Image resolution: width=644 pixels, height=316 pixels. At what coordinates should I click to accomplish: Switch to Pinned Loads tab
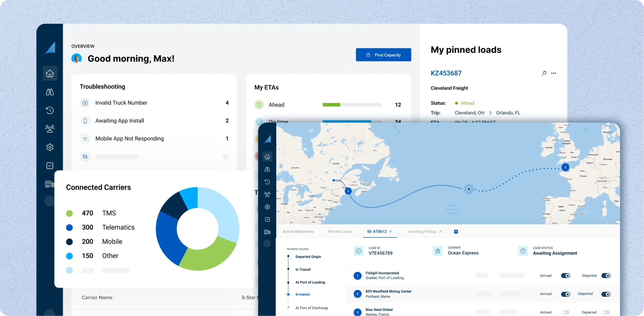(x=340, y=231)
